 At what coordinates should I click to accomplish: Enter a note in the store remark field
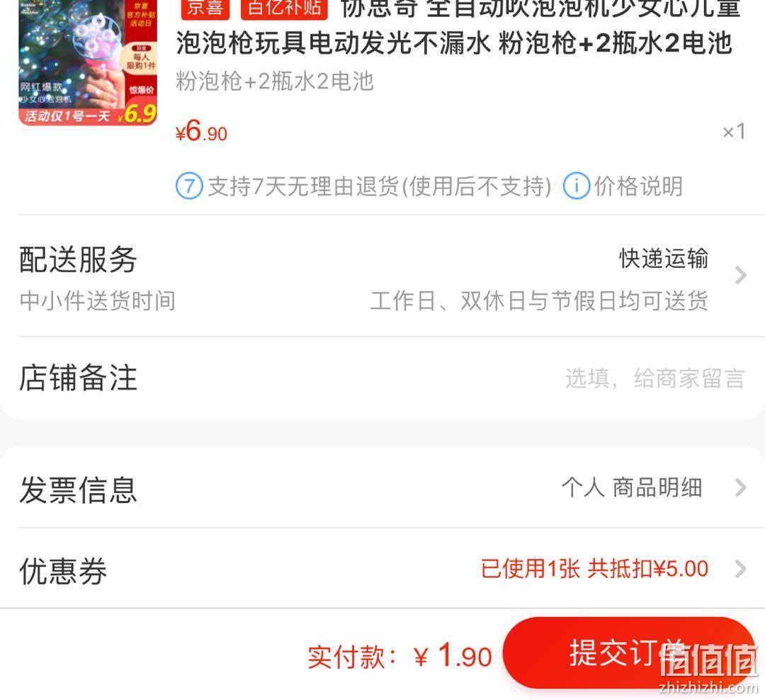click(x=654, y=379)
